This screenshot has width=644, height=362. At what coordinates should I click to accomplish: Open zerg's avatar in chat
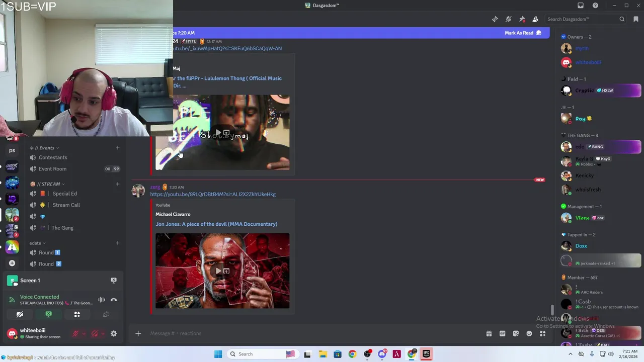click(x=138, y=191)
